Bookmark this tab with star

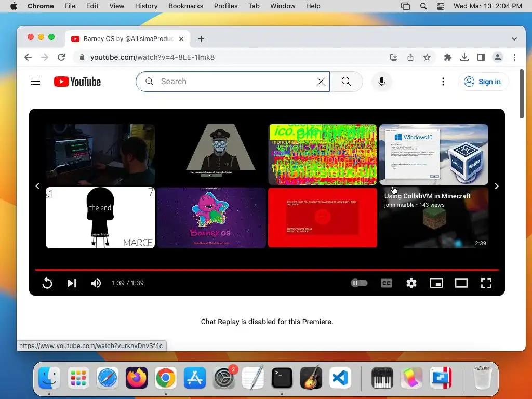point(427,57)
